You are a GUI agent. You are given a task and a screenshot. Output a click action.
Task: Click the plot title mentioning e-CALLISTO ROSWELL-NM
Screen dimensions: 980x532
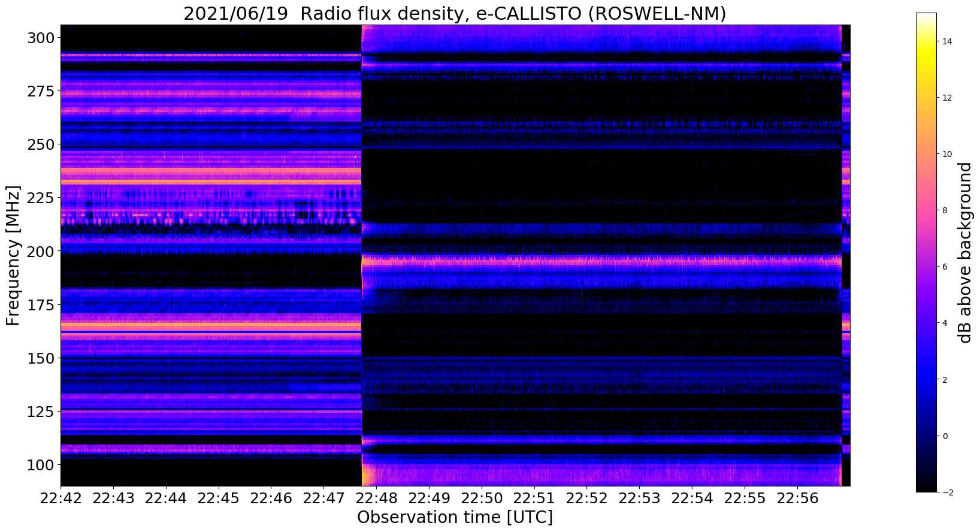pos(455,13)
